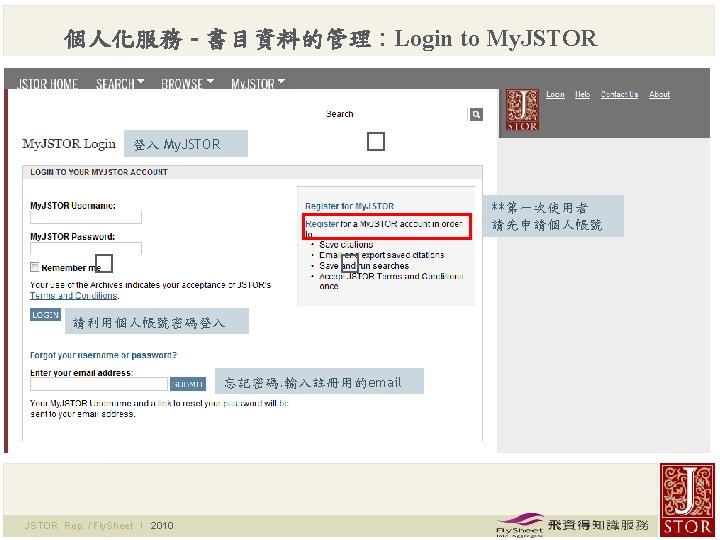Screen dimensions: 720x540
Task: Click the large JSTOR logo in slide footer
Action: click(x=687, y=500)
